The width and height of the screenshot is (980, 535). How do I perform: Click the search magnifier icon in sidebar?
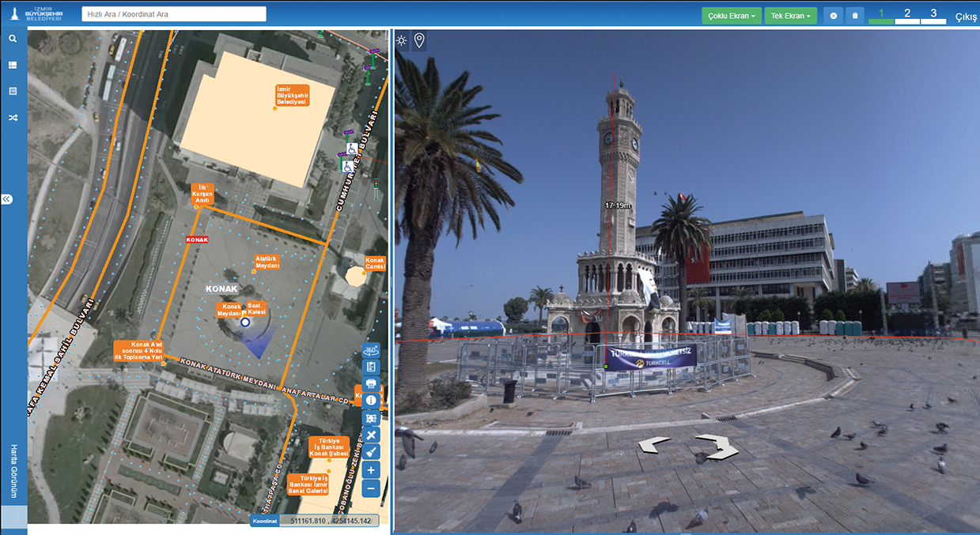[13, 38]
